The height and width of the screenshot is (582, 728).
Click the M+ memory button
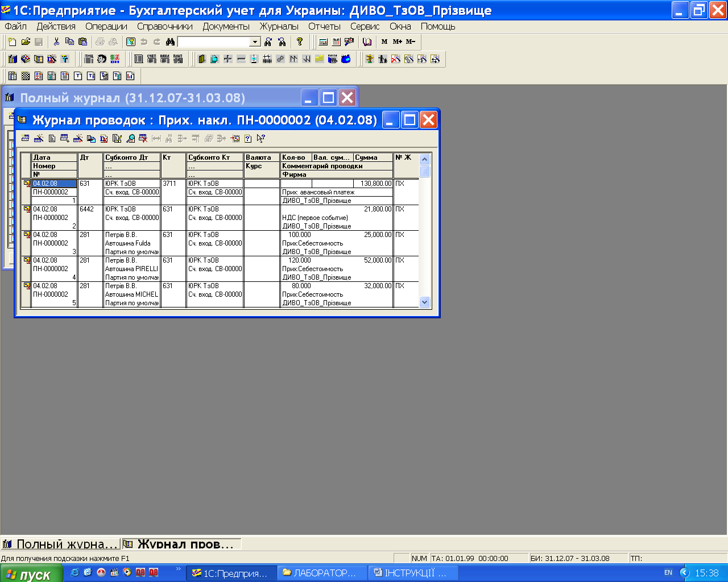(397, 41)
